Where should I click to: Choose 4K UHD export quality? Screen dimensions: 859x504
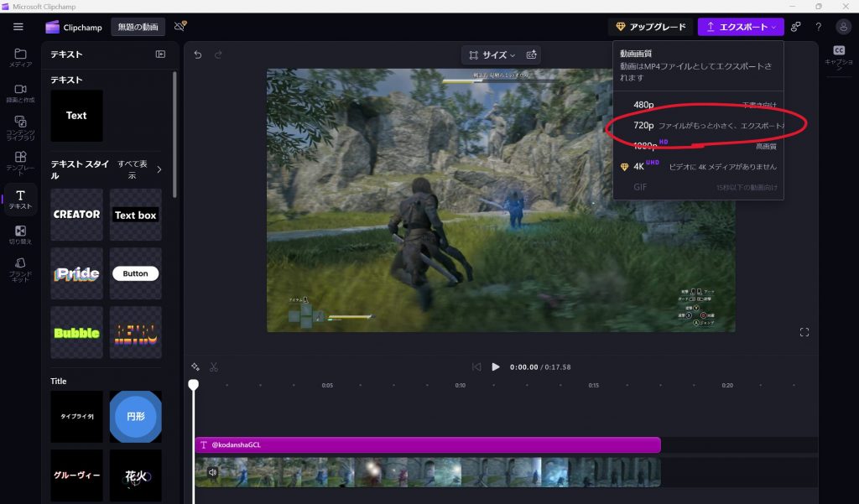click(699, 167)
